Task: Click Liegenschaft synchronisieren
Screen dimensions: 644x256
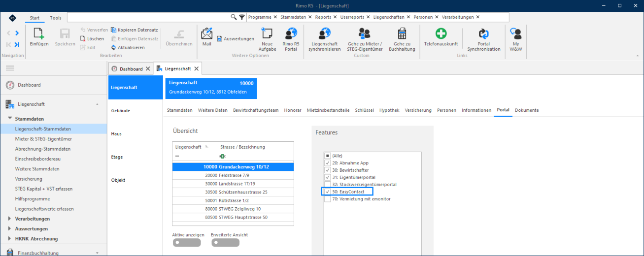Action: pyautogui.click(x=325, y=39)
